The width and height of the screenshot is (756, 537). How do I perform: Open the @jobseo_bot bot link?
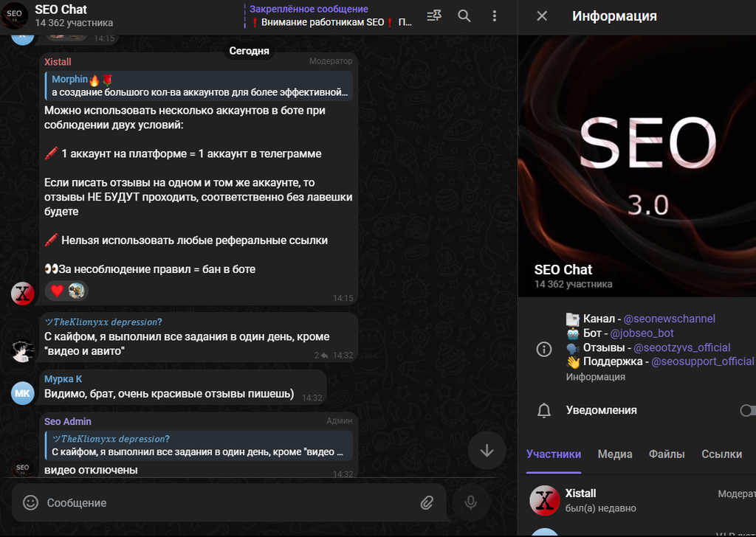click(x=642, y=333)
